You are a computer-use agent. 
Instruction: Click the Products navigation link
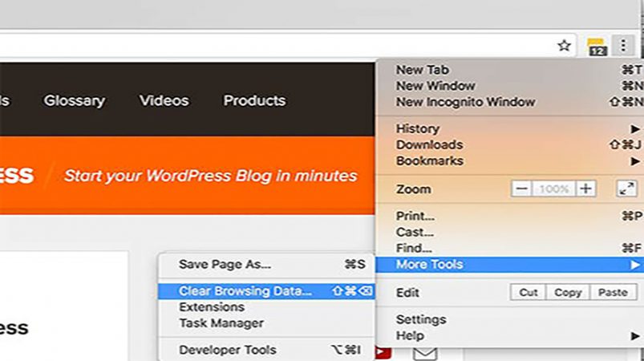pyautogui.click(x=254, y=100)
